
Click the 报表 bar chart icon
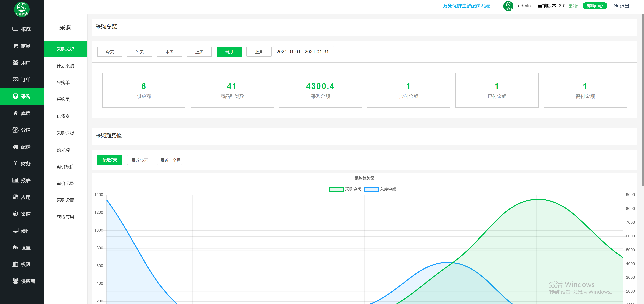(15, 180)
